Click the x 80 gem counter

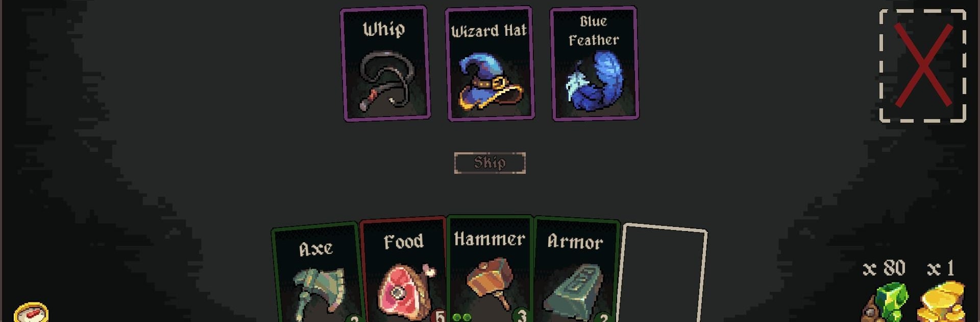(884, 268)
